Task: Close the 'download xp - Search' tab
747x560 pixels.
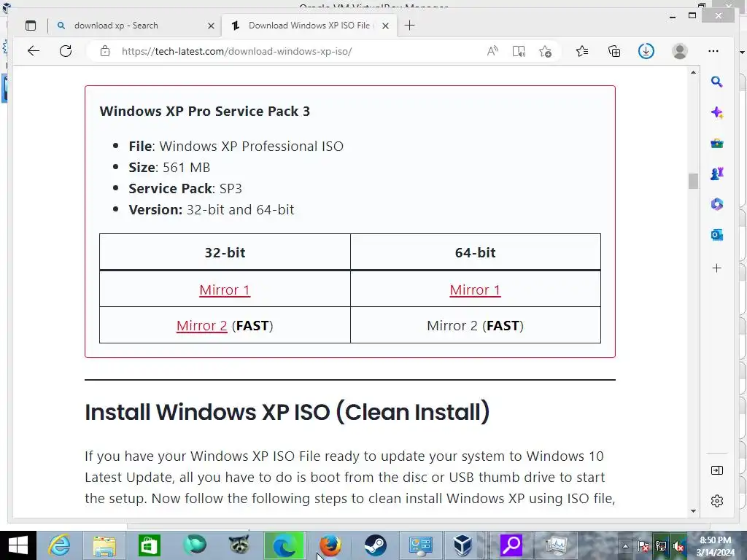Action: [211, 26]
